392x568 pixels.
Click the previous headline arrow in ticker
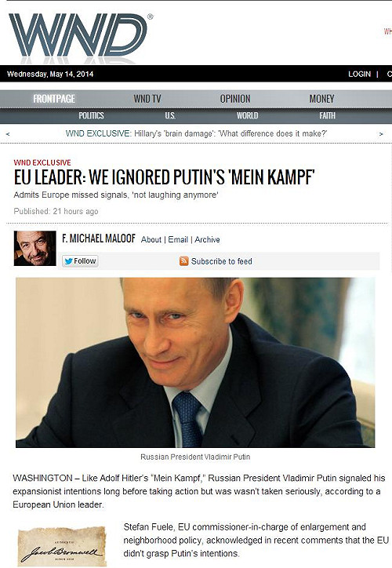tap(8, 134)
